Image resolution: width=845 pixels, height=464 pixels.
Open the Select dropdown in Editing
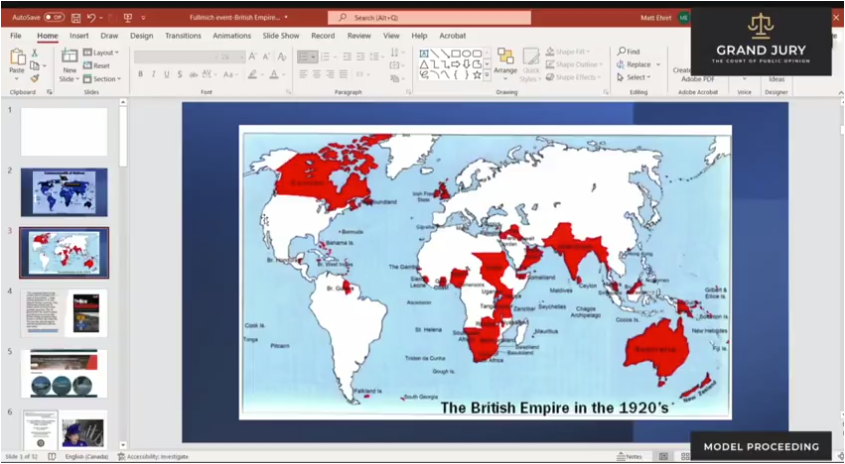[634, 78]
